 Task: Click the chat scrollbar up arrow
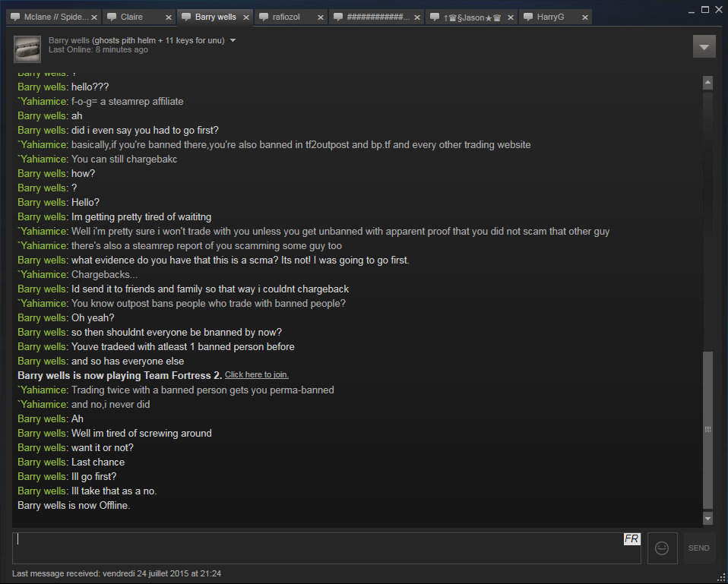pyautogui.click(x=707, y=83)
